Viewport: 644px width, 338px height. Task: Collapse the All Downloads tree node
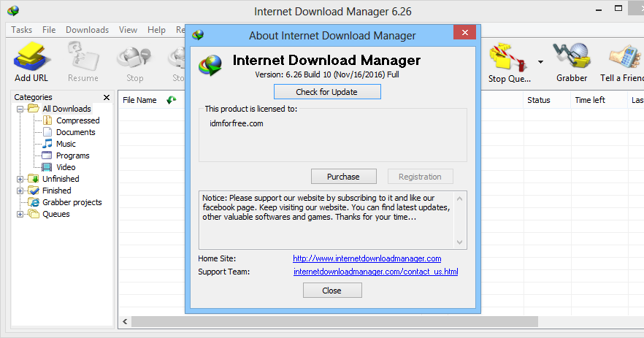[20, 110]
